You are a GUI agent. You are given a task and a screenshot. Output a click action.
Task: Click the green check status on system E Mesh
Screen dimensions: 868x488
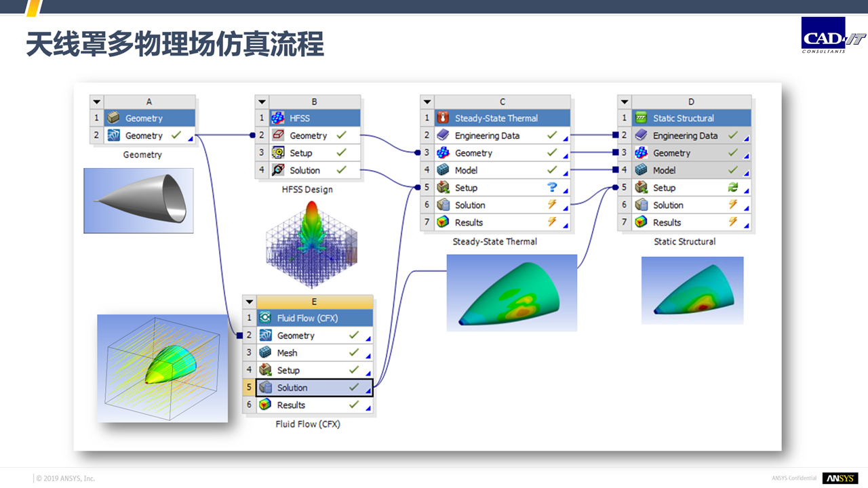354,352
